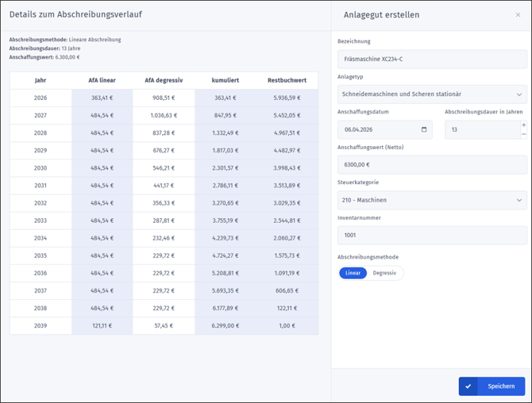Image resolution: width=532 pixels, height=403 pixels.
Task: Edit the Bezeichnung text field
Action: [x=431, y=59]
